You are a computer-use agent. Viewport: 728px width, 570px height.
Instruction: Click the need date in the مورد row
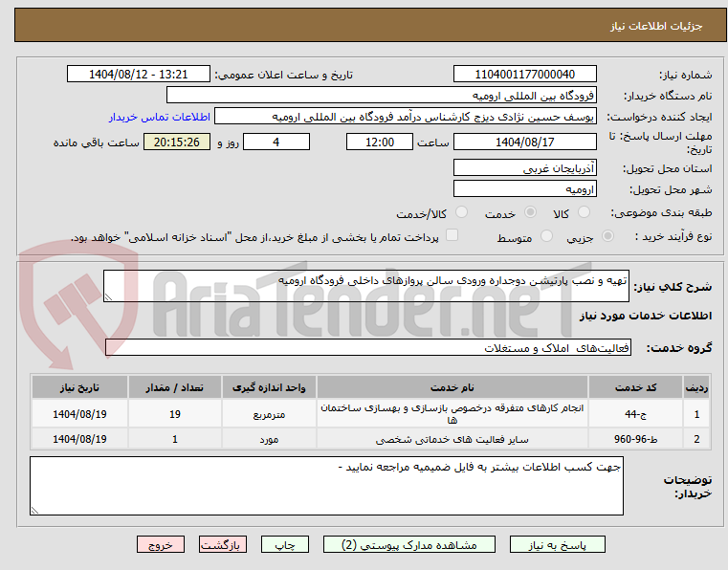(79, 439)
